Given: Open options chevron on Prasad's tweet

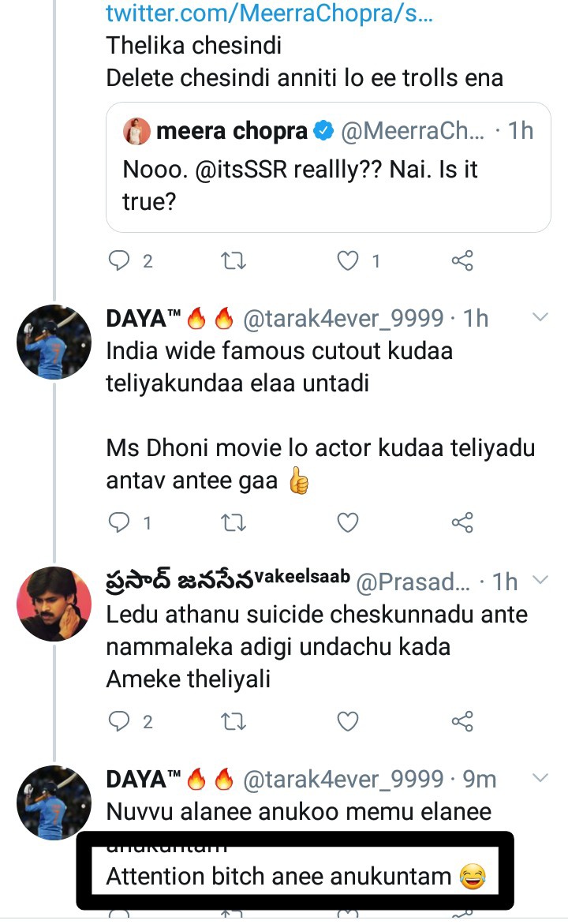Looking at the screenshot, I should 540,580.
